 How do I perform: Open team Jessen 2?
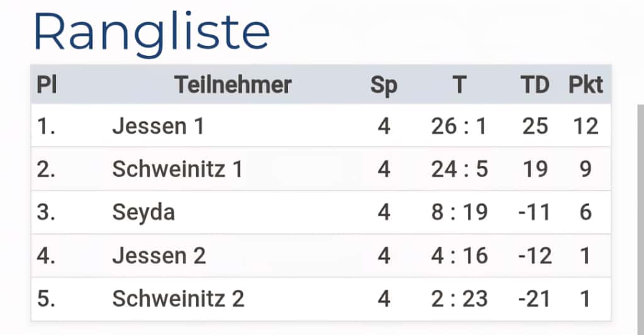pyautogui.click(x=158, y=256)
